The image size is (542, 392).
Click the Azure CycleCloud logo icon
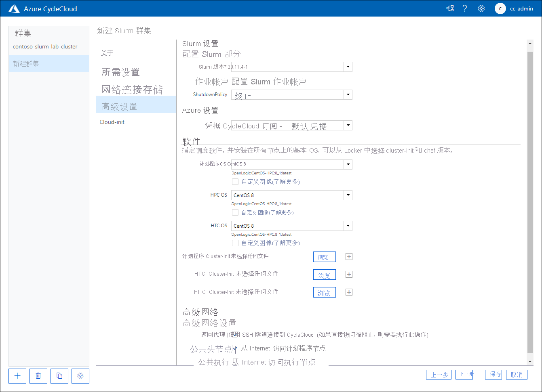click(14, 8)
